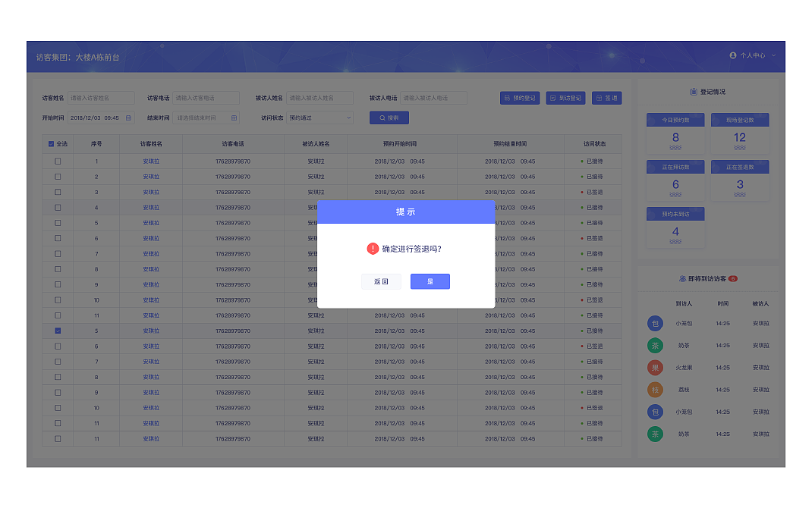Click the user avatar icon beside 个人中心

click(x=733, y=55)
